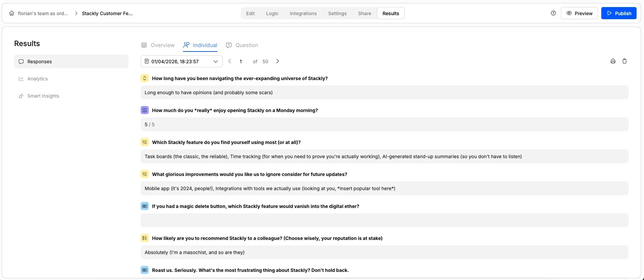This screenshot has height=280, width=644.
Task: Click the Responses speech bubble icon
Action: (21, 62)
